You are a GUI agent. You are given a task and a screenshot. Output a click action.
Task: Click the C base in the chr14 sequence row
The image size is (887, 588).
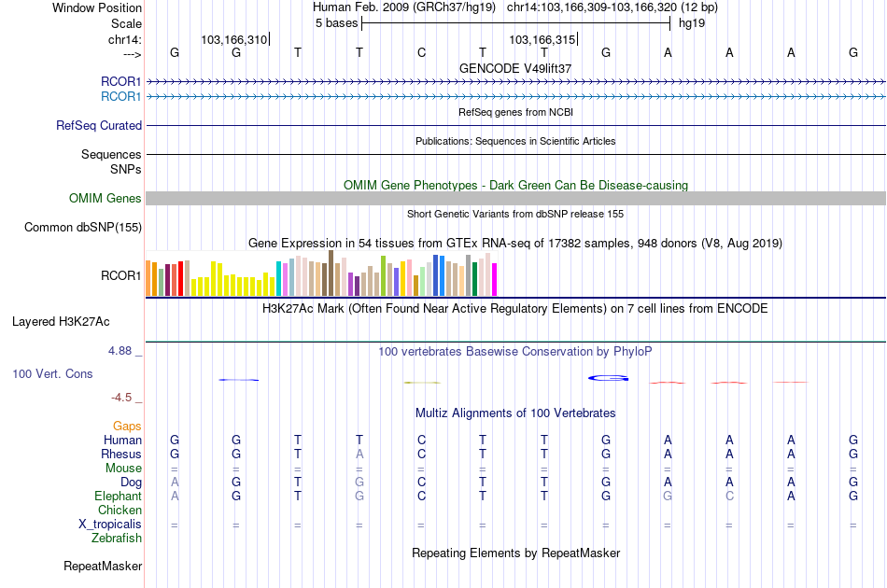point(421,52)
